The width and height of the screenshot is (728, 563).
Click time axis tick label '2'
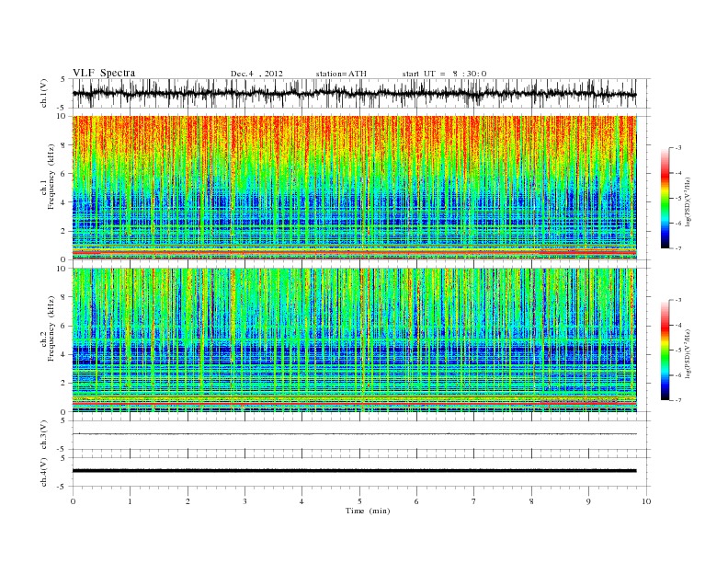(x=188, y=501)
